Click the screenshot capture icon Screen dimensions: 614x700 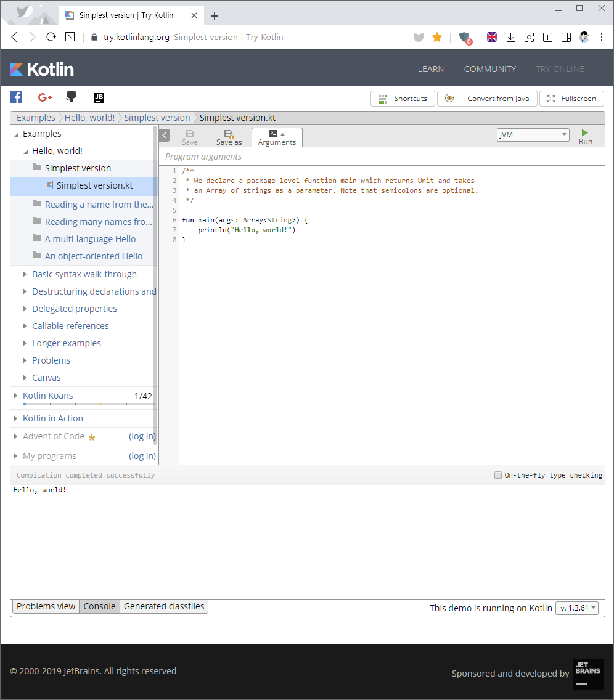(x=529, y=37)
